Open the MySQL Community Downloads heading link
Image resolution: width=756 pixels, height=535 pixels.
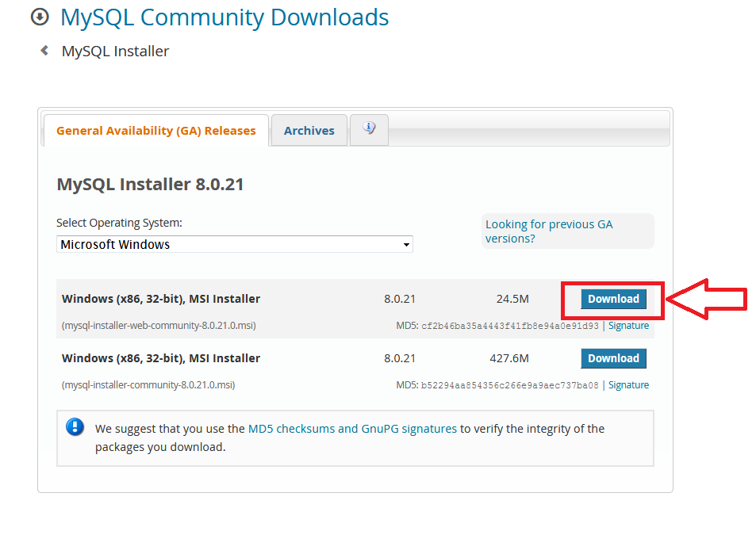point(224,17)
